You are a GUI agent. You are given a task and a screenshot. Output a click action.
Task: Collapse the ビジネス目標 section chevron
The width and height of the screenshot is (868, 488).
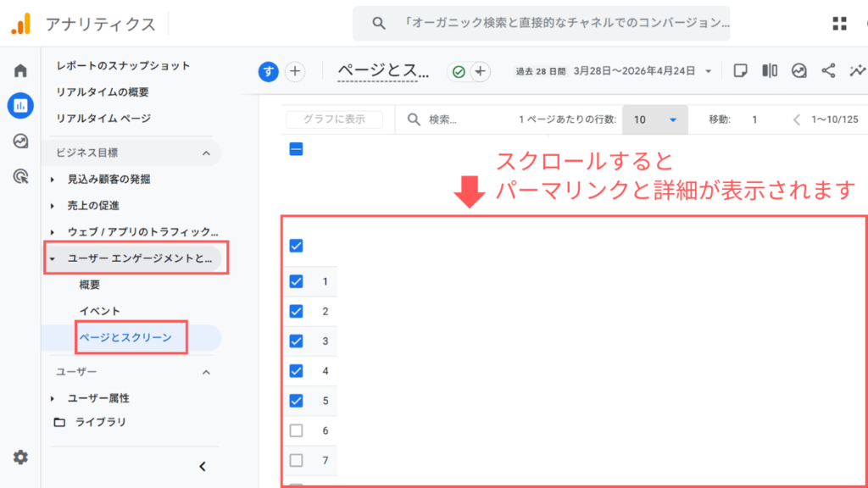pyautogui.click(x=206, y=153)
